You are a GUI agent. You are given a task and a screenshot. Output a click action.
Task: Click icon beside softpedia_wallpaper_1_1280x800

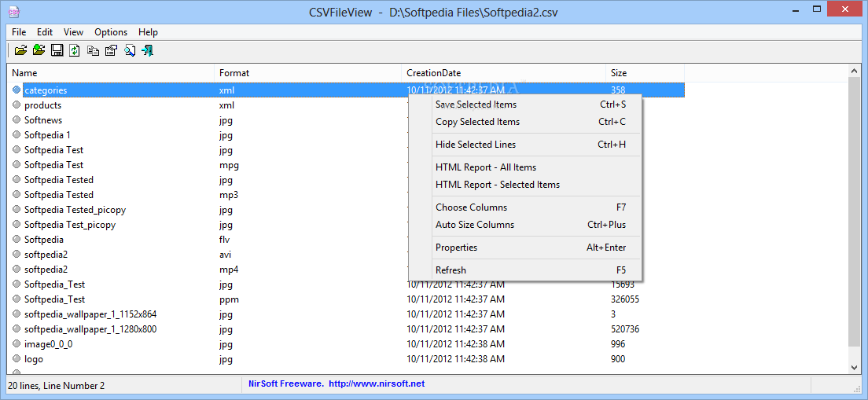tap(16, 329)
